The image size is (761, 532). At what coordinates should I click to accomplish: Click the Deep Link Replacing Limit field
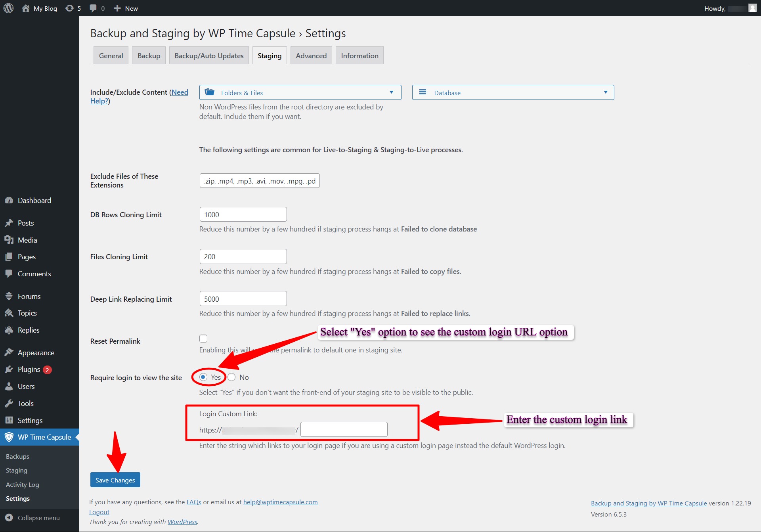[x=243, y=299]
